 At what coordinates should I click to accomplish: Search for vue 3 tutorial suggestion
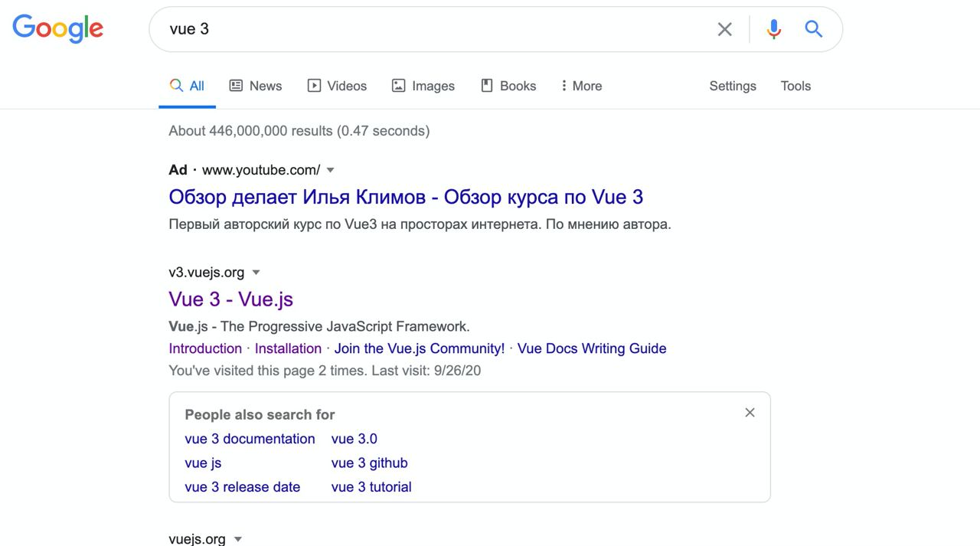click(371, 487)
